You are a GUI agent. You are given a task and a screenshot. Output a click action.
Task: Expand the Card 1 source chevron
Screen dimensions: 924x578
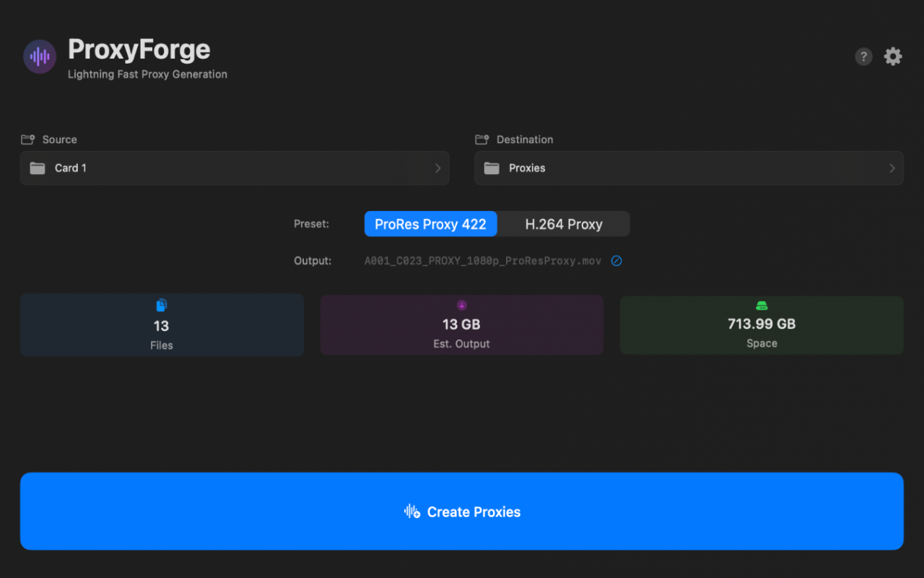click(437, 168)
